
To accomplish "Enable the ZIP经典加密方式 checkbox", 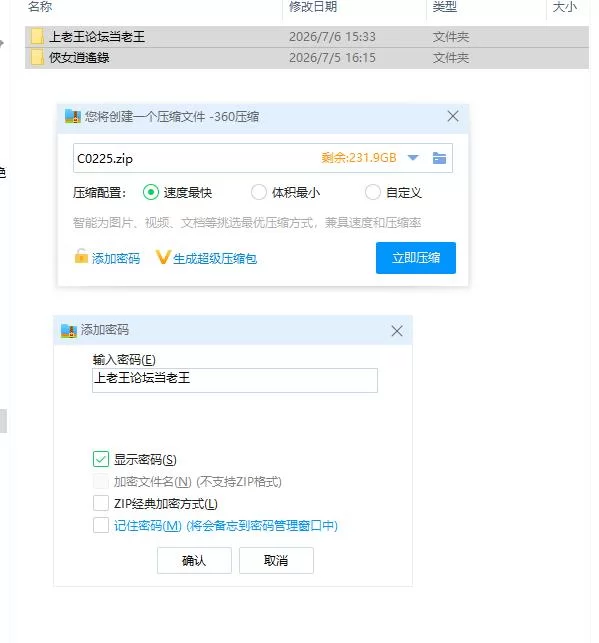I will pyautogui.click(x=101, y=503).
